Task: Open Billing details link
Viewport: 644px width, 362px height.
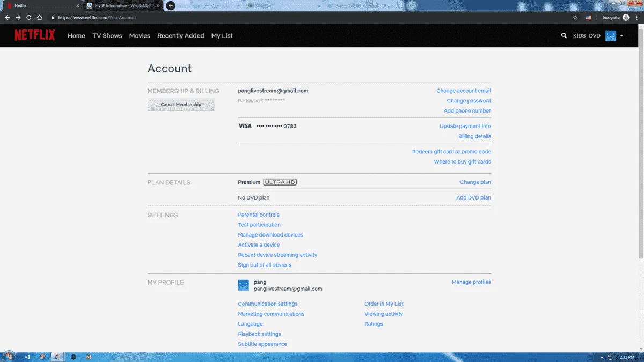Action: tap(474, 136)
